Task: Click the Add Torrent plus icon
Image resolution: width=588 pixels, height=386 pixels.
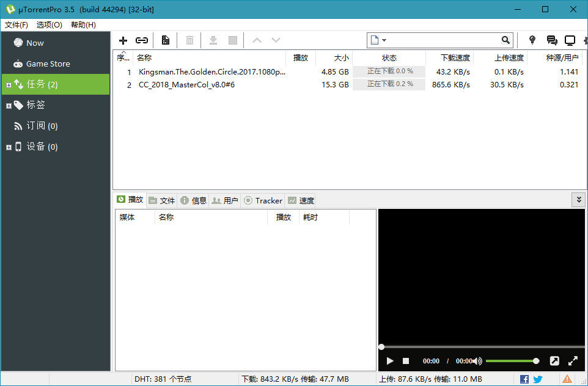Action: 123,40
